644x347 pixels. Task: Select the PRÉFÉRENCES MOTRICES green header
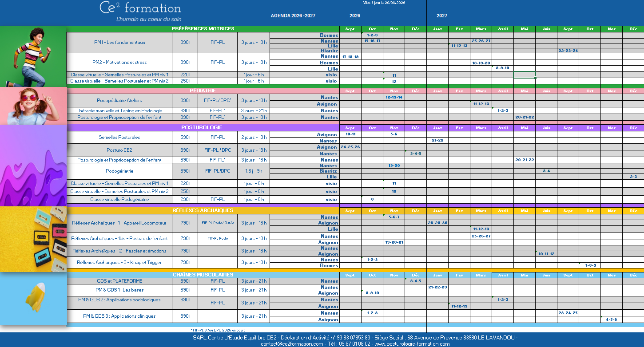coord(203,29)
